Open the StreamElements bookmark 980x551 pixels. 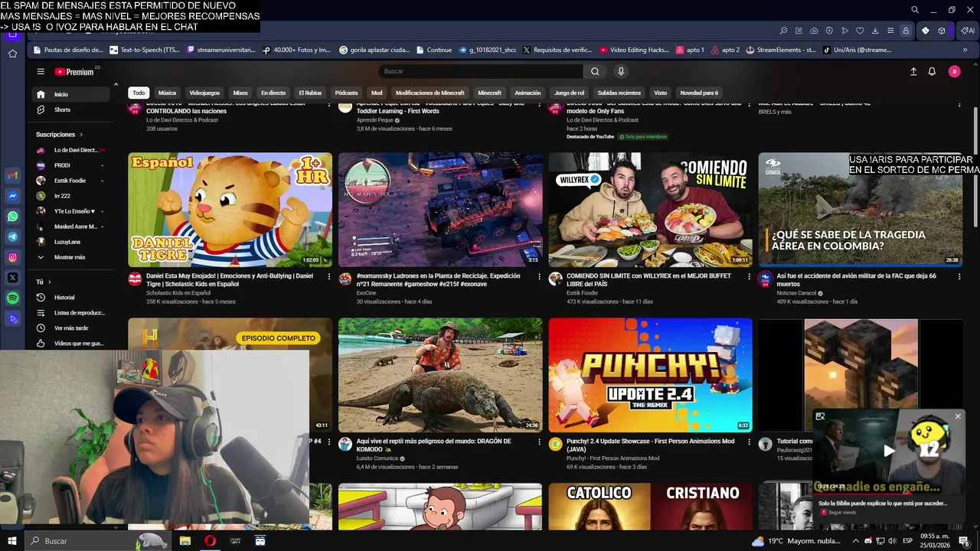tap(779, 50)
